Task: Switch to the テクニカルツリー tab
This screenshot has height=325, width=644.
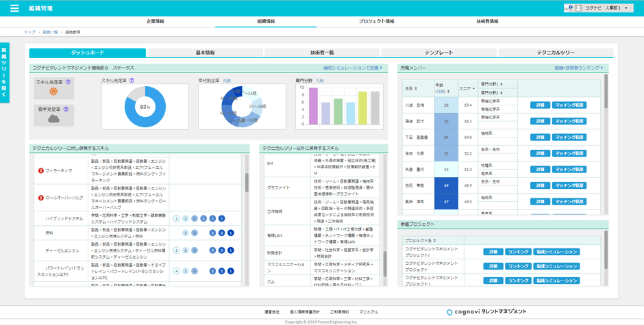Action: (556, 53)
